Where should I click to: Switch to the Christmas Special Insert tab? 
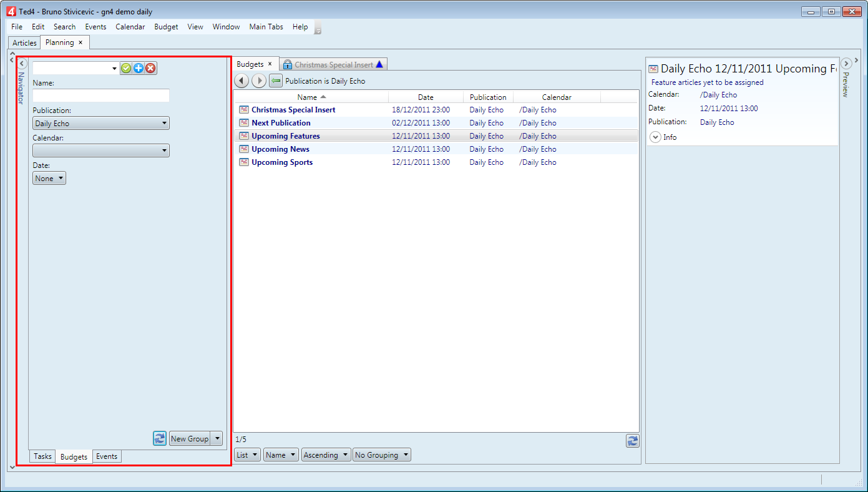[x=334, y=64]
